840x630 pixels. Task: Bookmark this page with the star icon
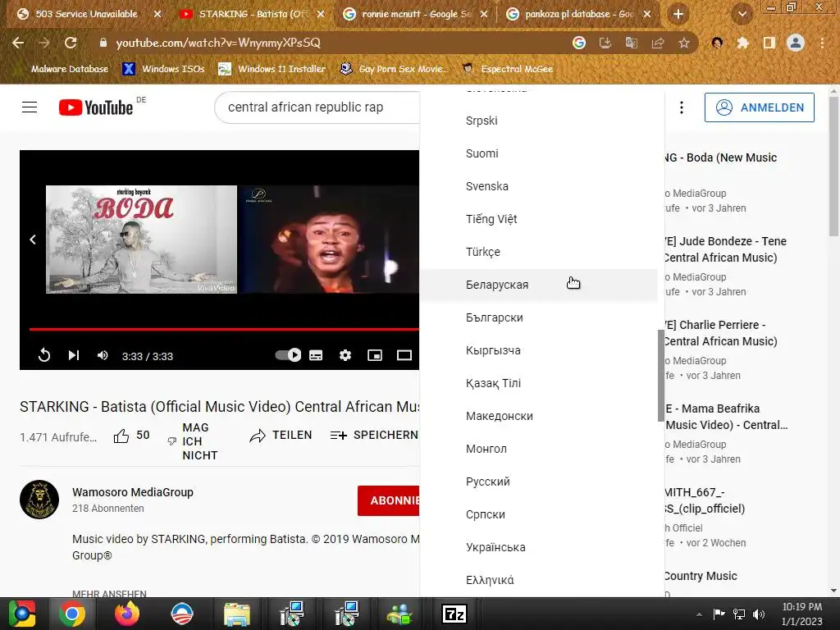pos(684,43)
